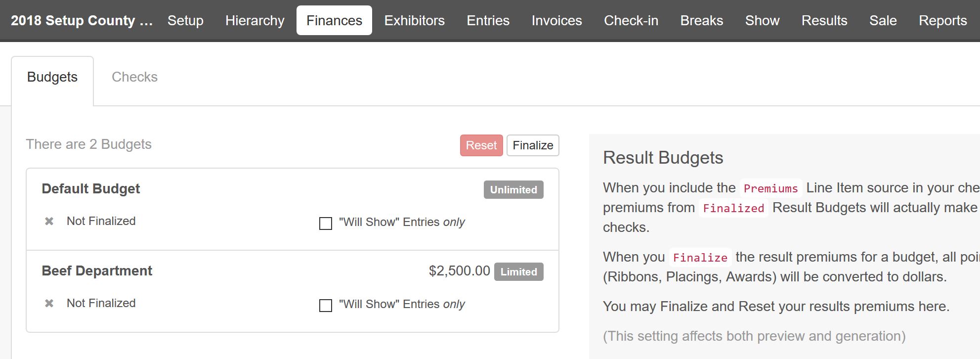Screen dimensions: 980x359
Task: Open the Exhibitors section
Action: click(x=414, y=20)
